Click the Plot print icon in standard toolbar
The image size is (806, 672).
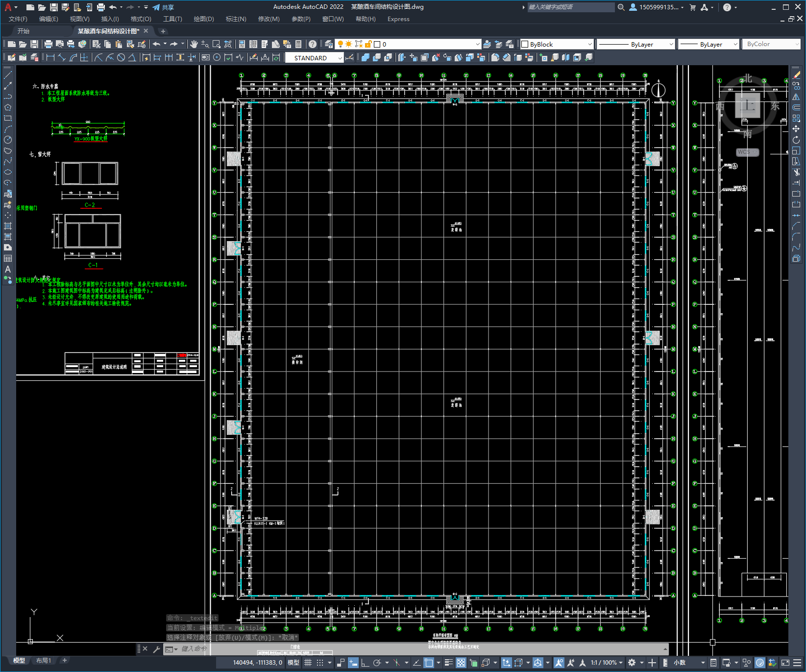49,44
